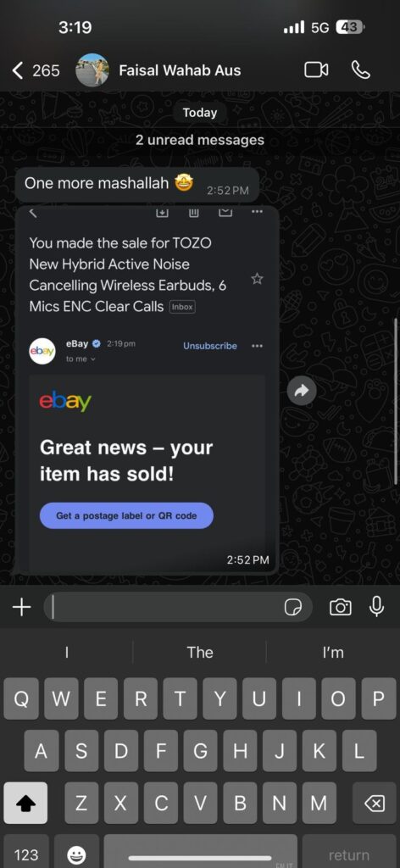Open the emoji keyboard
400x868 pixels.
click(76, 854)
